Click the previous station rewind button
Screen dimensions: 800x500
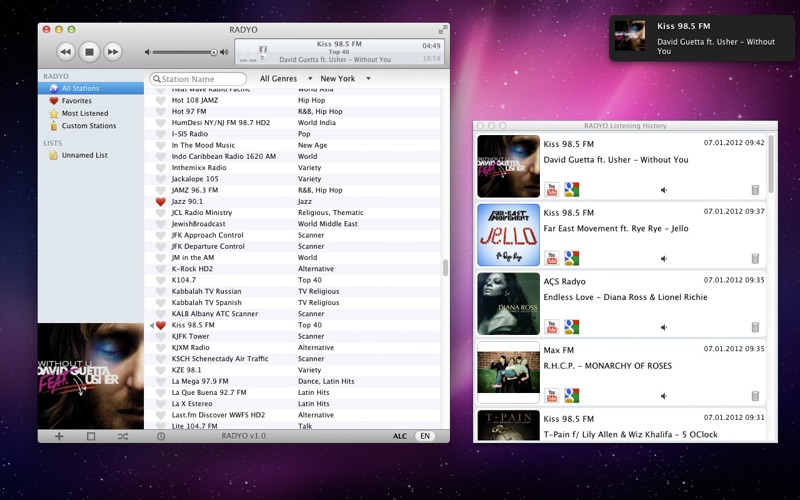66,52
